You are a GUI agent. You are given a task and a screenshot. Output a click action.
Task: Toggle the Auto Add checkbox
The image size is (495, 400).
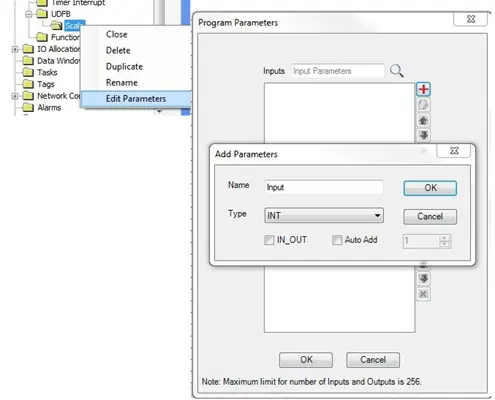click(337, 240)
